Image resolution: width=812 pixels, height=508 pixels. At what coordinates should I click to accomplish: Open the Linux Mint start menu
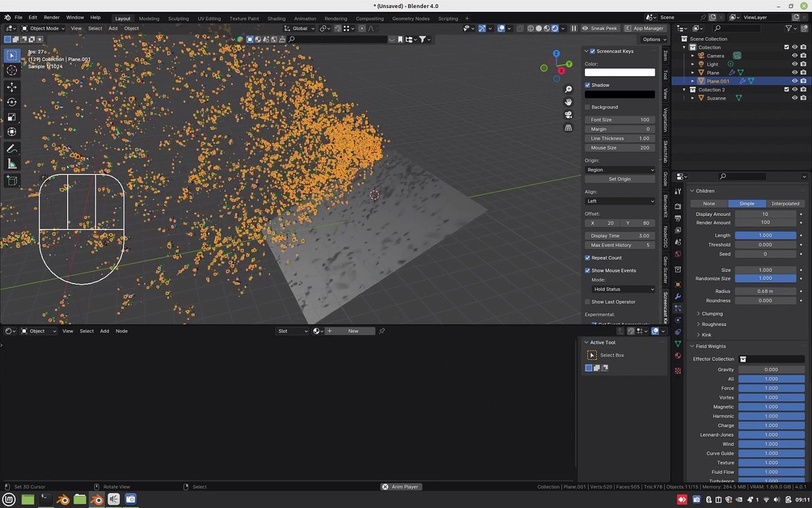[x=10, y=500]
